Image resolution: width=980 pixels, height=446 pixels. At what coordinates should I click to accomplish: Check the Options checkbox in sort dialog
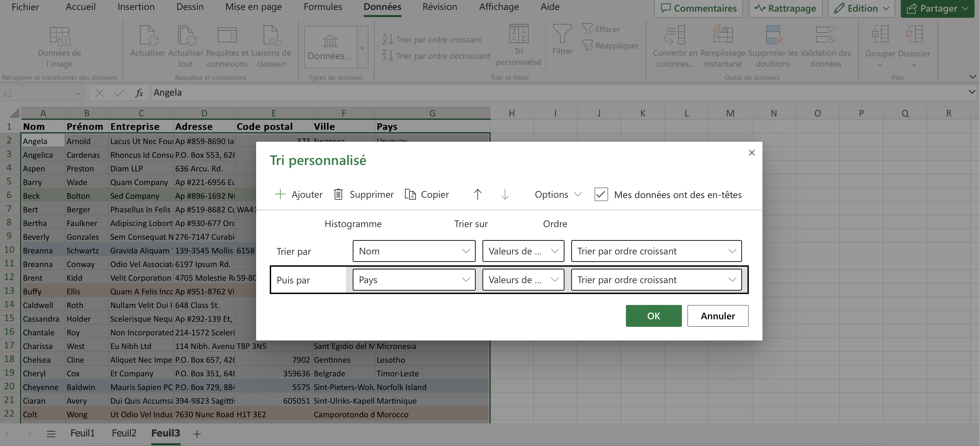(600, 194)
